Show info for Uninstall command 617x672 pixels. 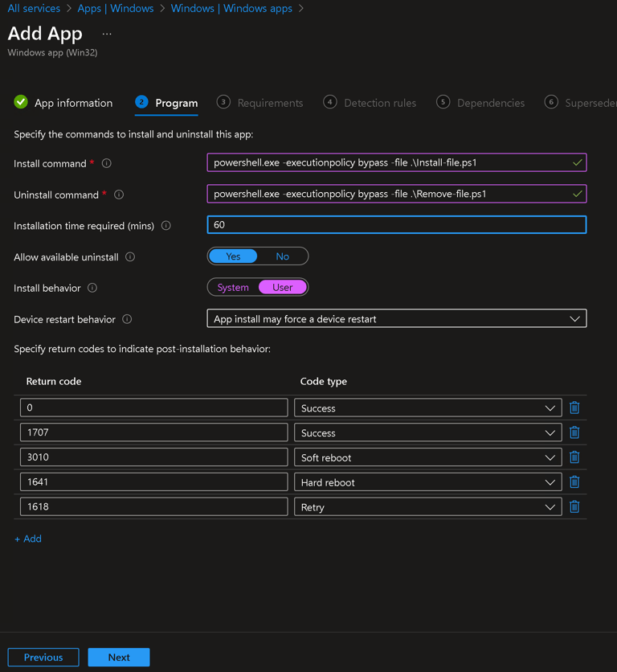point(119,195)
